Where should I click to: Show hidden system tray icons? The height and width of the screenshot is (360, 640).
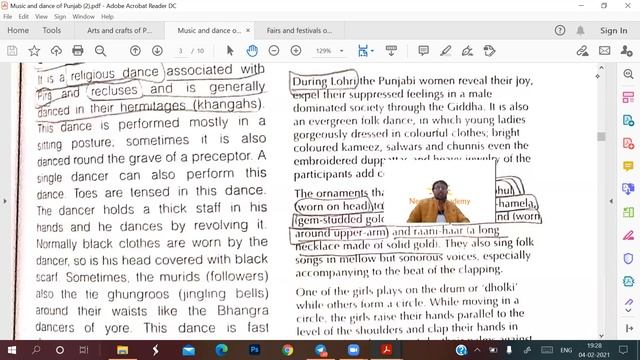(x=477, y=350)
